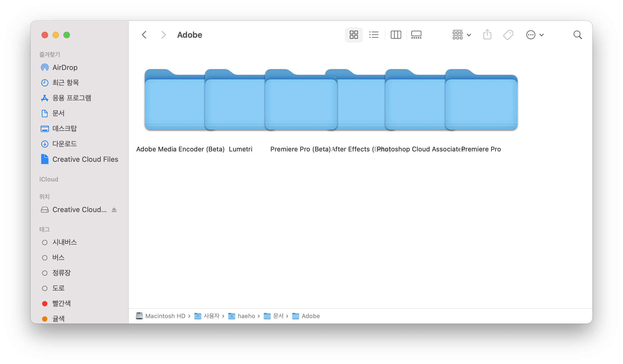The height and width of the screenshot is (364, 623).
Task: Eject the Creative Cloud location
Action: [x=114, y=210]
